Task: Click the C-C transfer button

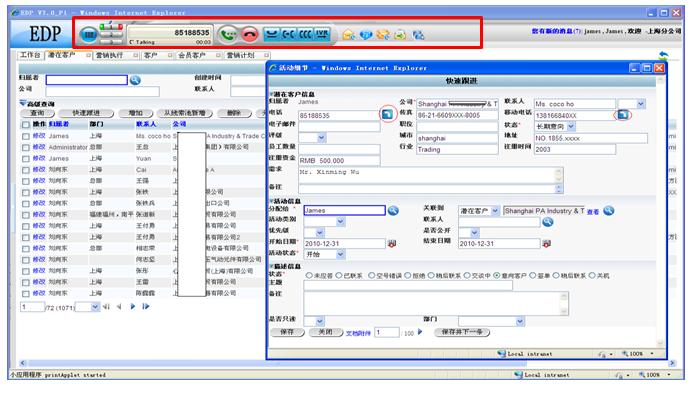Action: pyautogui.click(x=288, y=34)
